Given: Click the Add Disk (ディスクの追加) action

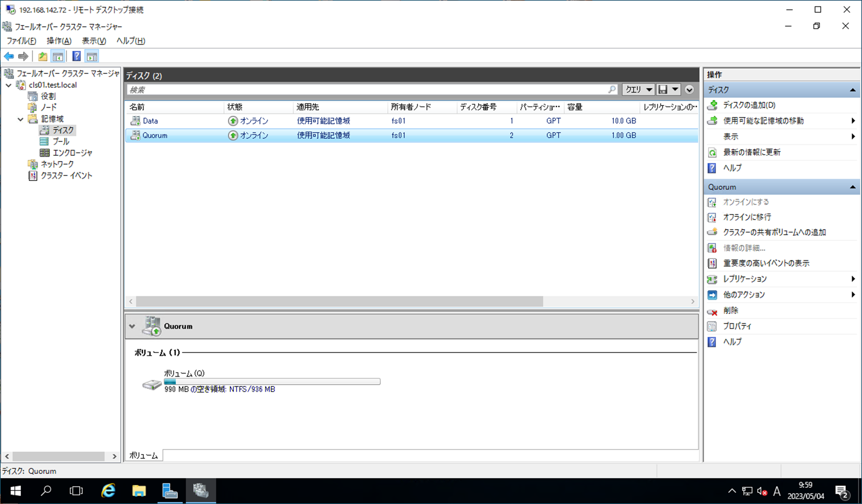Looking at the screenshot, I should [x=749, y=105].
